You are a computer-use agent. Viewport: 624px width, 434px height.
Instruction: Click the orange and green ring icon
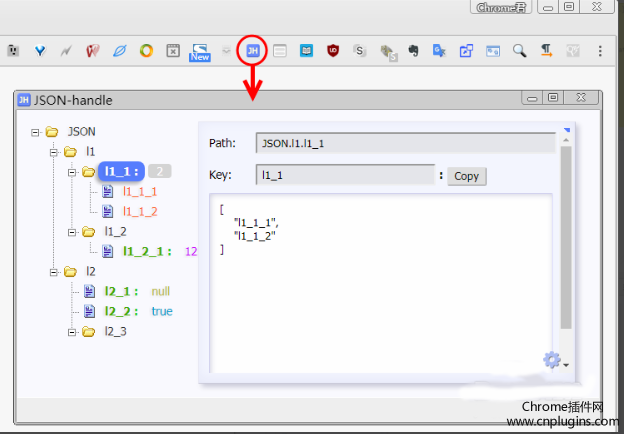(x=146, y=51)
